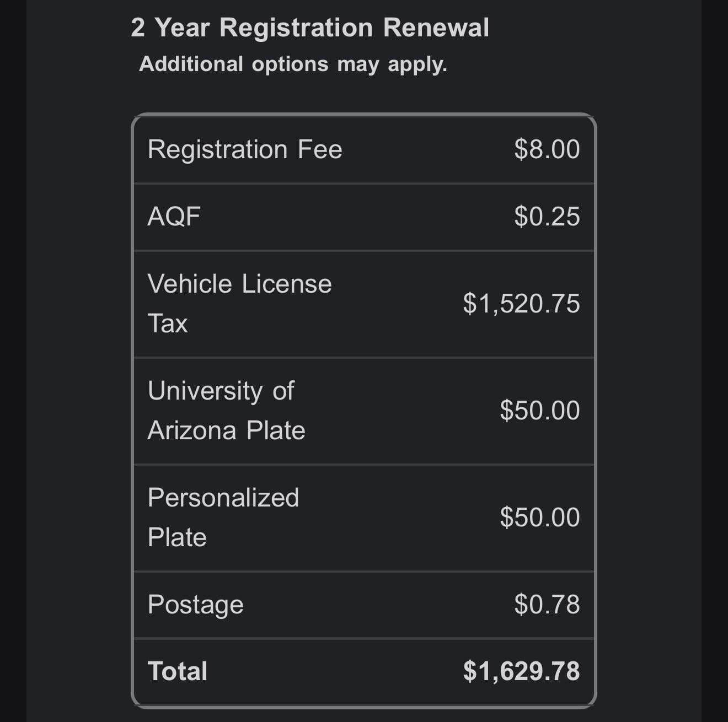This screenshot has width=728, height=722.
Task: Select the Registration Fee row label
Action: click(x=245, y=149)
